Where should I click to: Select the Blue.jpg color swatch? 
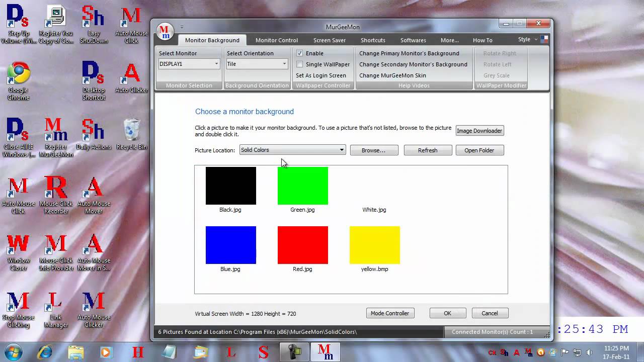pyautogui.click(x=230, y=245)
